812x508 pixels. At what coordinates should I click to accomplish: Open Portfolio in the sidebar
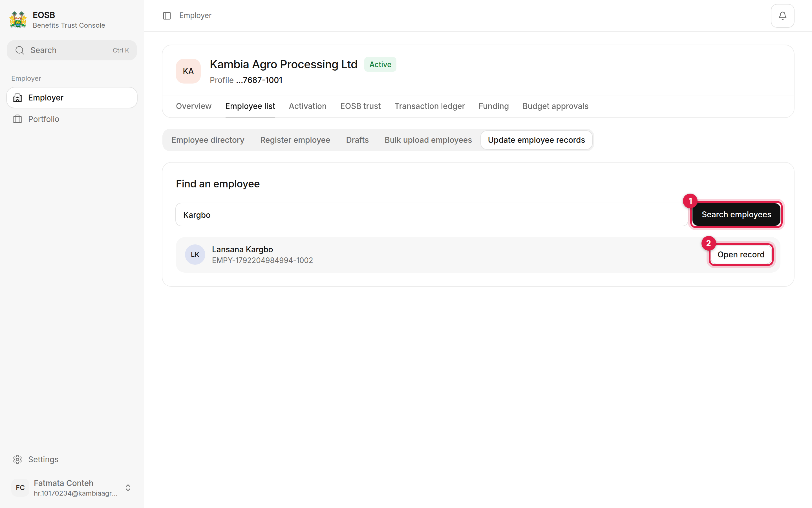coord(72,119)
